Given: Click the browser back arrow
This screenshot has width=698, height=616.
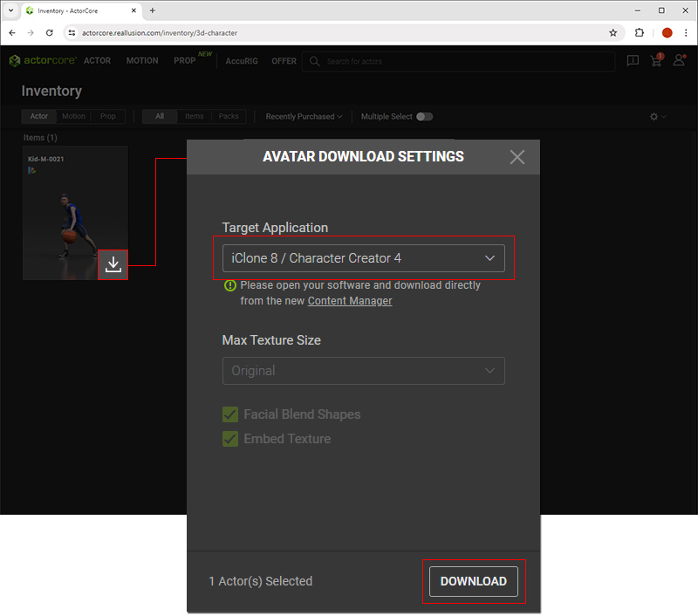Looking at the screenshot, I should [12, 33].
